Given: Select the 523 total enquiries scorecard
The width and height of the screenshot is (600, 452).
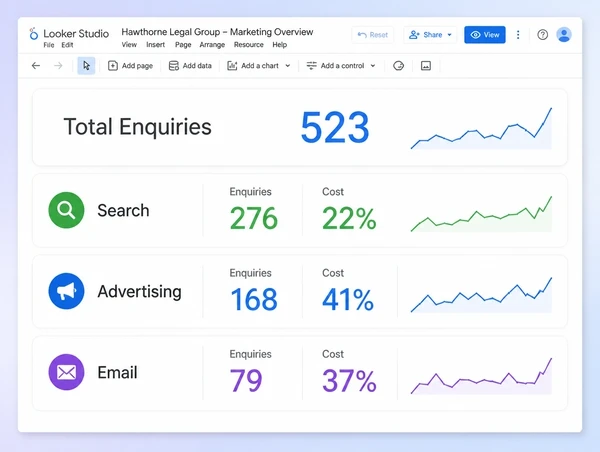Looking at the screenshot, I should [x=335, y=127].
